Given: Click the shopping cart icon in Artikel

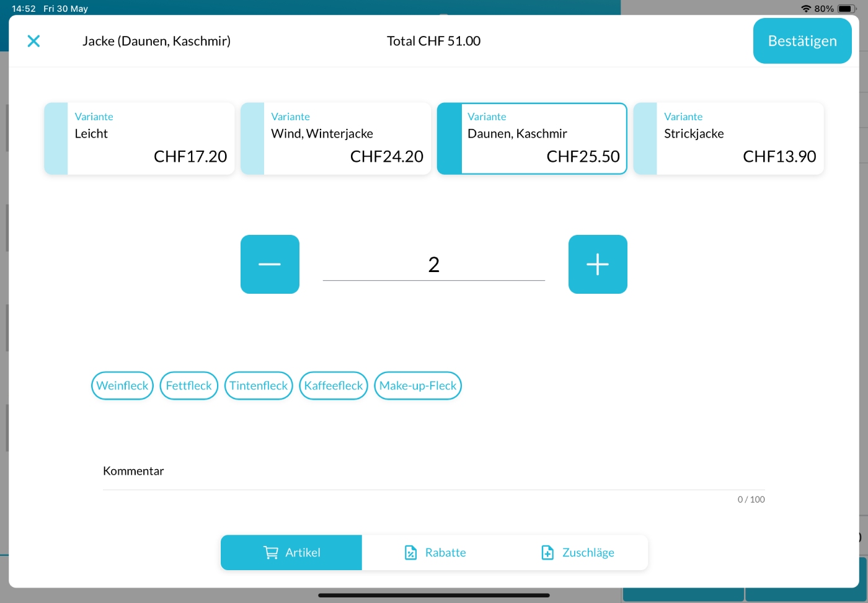Looking at the screenshot, I should (x=271, y=553).
